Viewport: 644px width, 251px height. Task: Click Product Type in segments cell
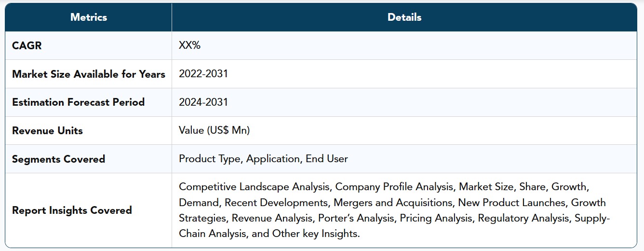coord(210,159)
